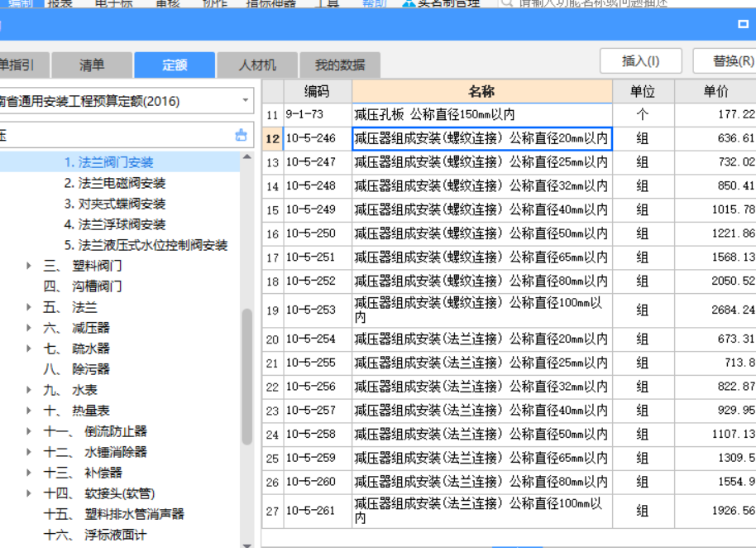The height and width of the screenshot is (548, 756).
Task: Expand the 十、热量表 tree node
Action: tap(29, 411)
